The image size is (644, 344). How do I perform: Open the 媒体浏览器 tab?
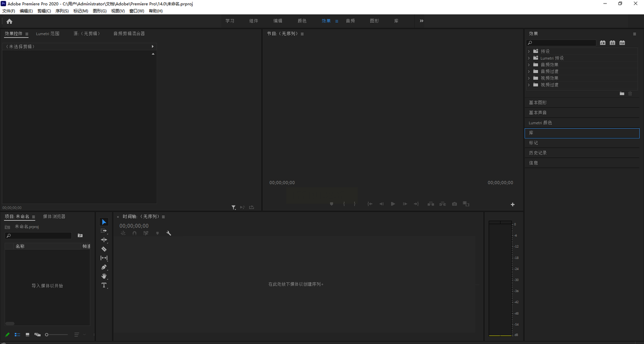point(54,217)
